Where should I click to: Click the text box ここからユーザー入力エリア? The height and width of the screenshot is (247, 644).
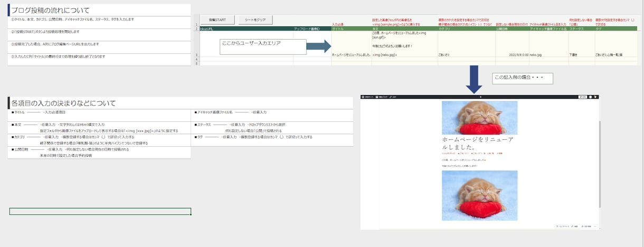[x=262, y=46]
